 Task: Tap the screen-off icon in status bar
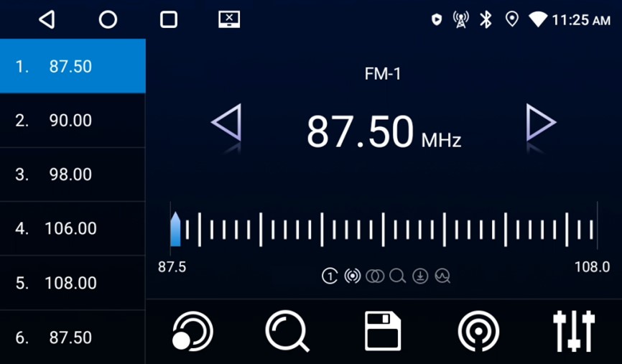coord(229,19)
